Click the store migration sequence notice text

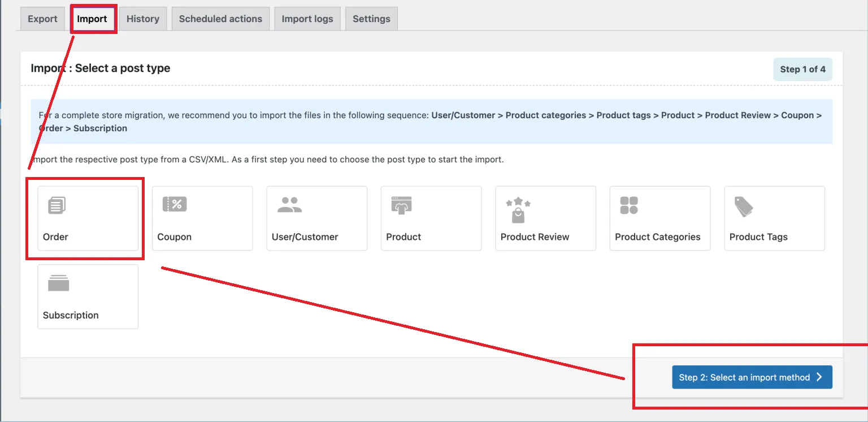tap(430, 122)
